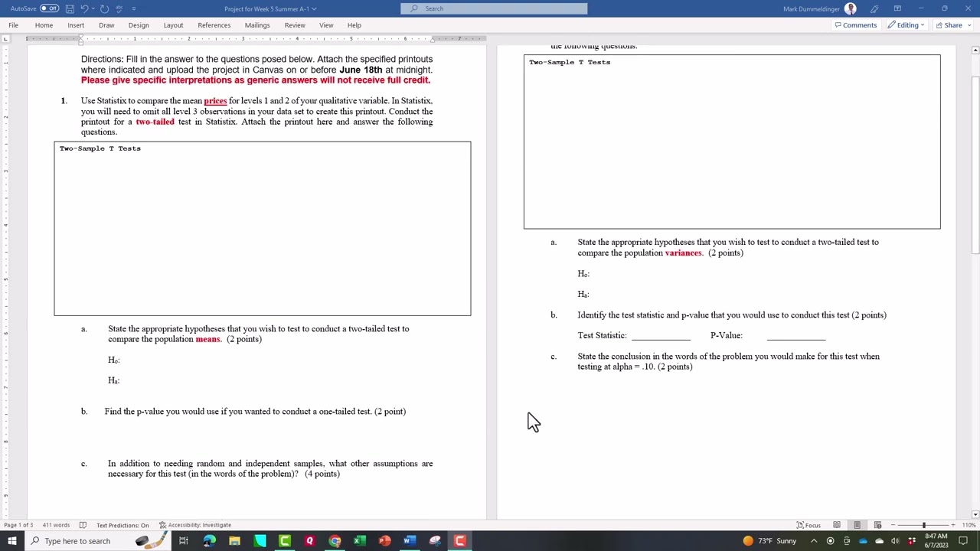Switch to Read Mode view icon
Screen dimensions: 980x551
click(x=837, y=525)
